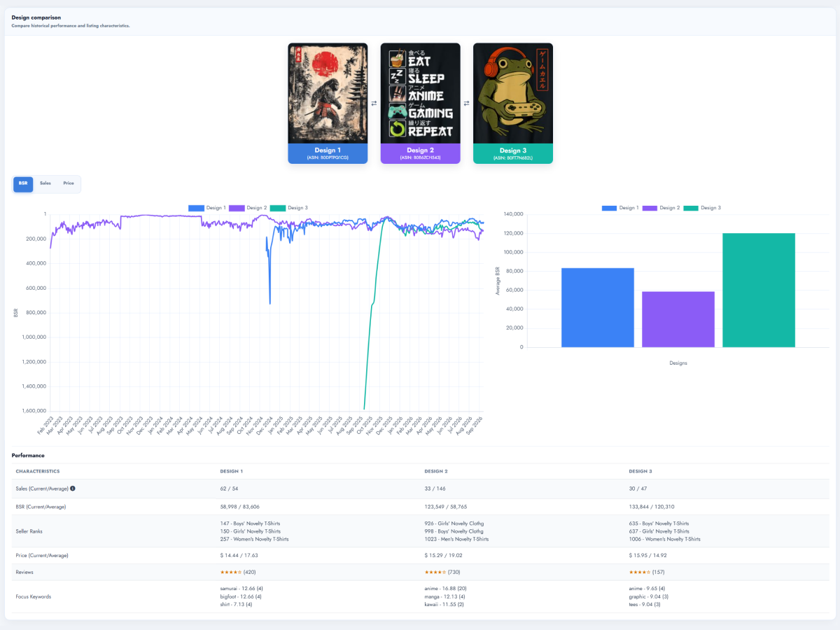Click seller rank '147 - Boys' Novelty T-Shirts'
Screen dimensions: 840x630
[251, 524]
